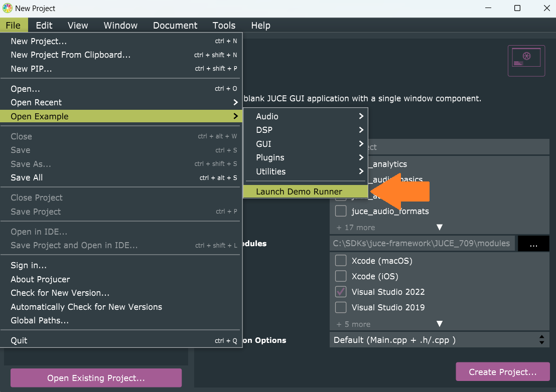Click the disabled Save Project entry
The height and width of the screenshot is (392, 556).
coord(121,212)
